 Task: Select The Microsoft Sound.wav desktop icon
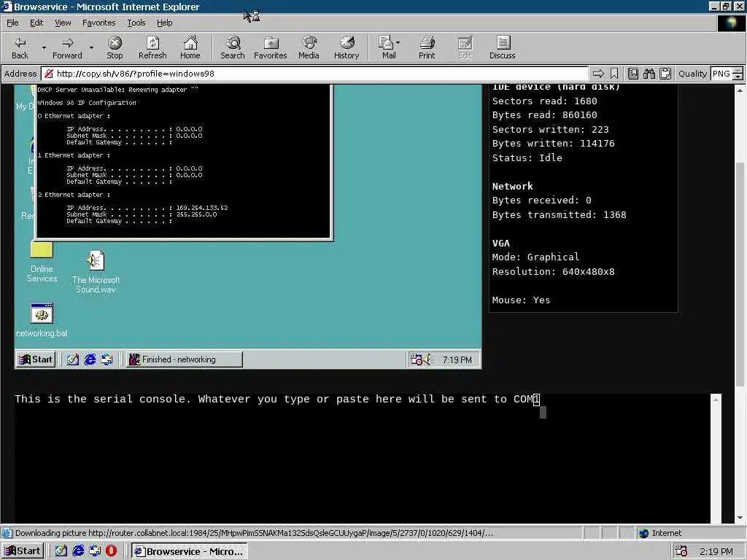click(x=96, y=272)
